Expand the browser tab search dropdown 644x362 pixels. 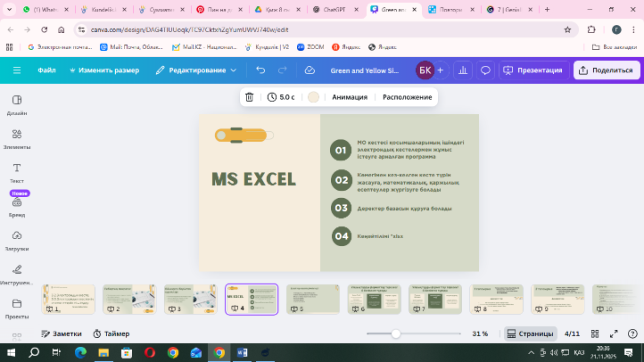coord(9,10)
